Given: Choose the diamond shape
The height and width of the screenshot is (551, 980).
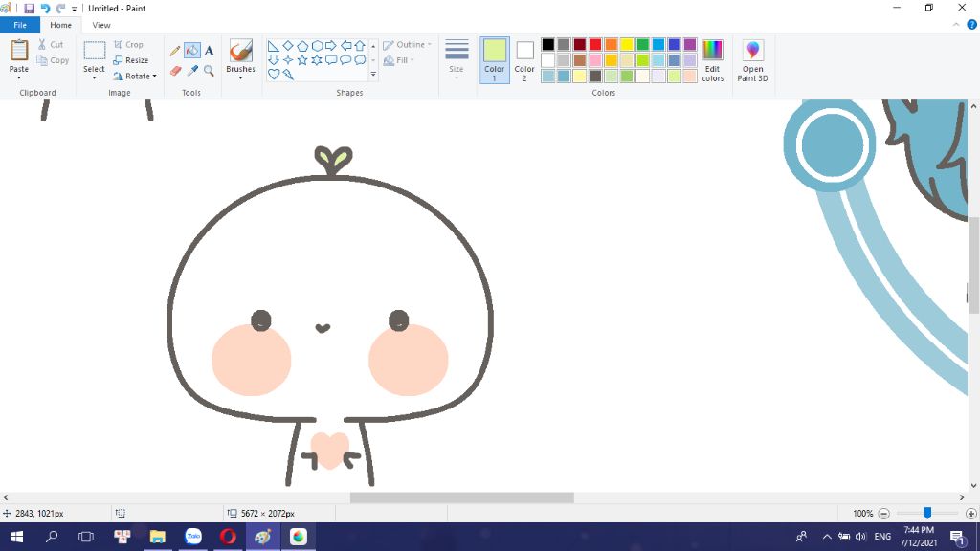Looking at the screenshot, I should (x=287, y=46).
